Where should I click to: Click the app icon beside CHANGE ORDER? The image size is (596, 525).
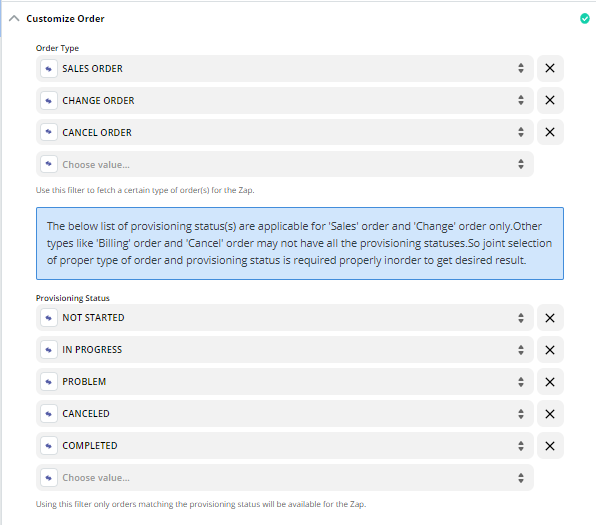(x=49, y=100)
